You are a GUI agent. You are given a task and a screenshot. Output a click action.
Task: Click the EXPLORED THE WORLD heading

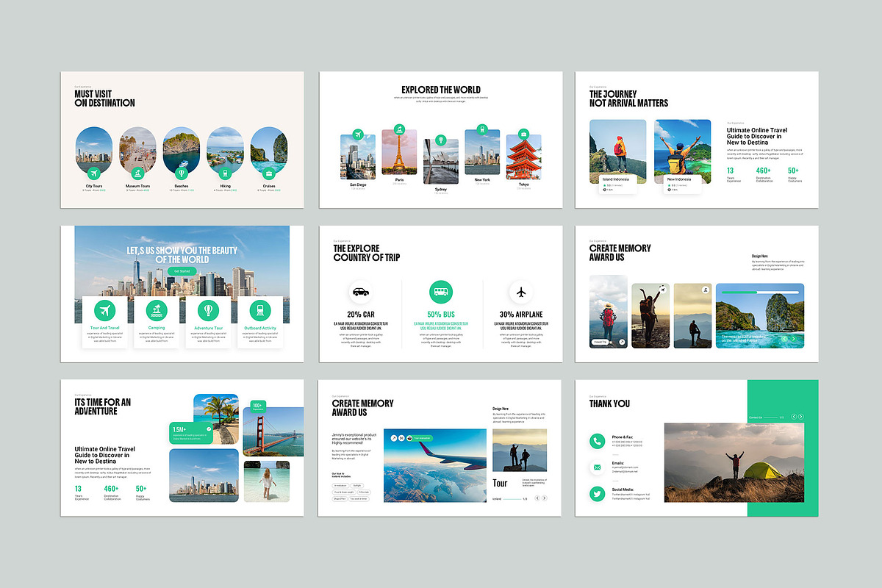click(x=441, y=90)
